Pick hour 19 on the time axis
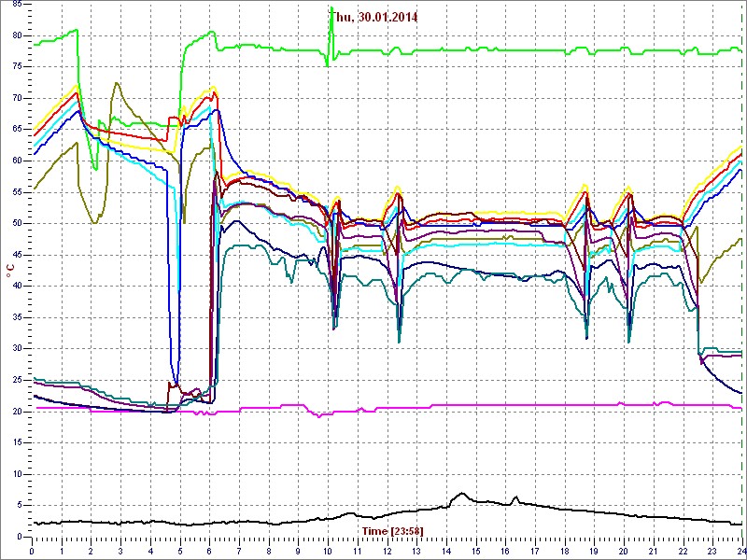Viewport: 747px width, 560px height. pyautogui.click(x=593, y=551)
